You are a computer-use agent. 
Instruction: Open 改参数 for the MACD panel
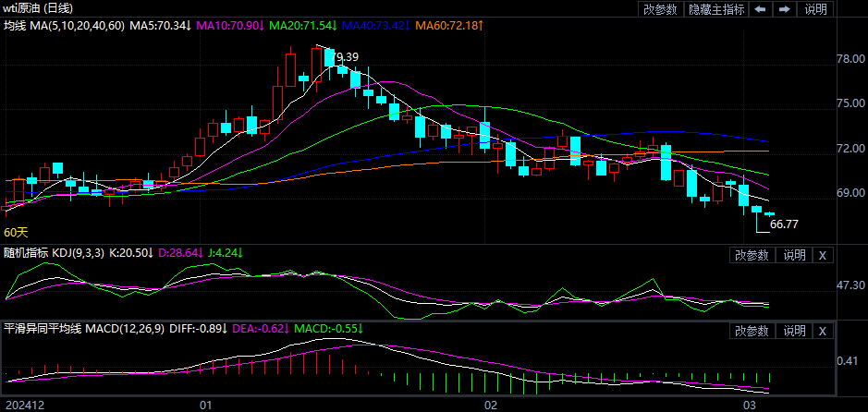pyautogui.click(x=752, y=330)
